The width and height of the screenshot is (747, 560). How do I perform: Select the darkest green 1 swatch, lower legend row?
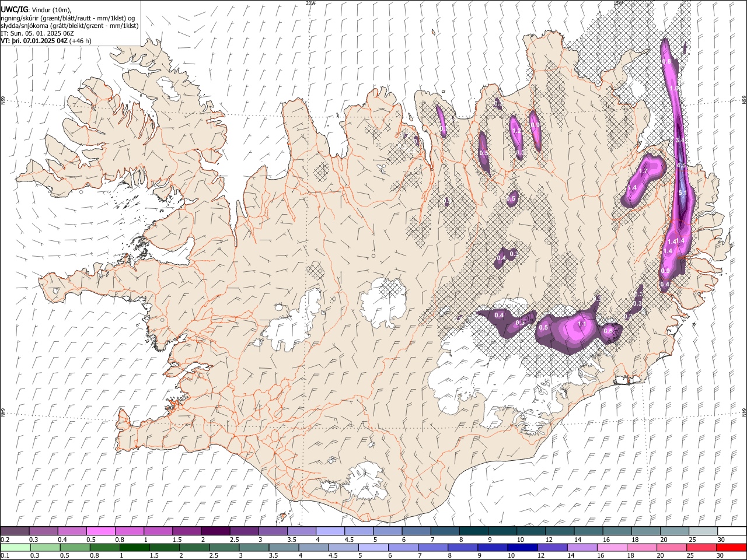135,547
